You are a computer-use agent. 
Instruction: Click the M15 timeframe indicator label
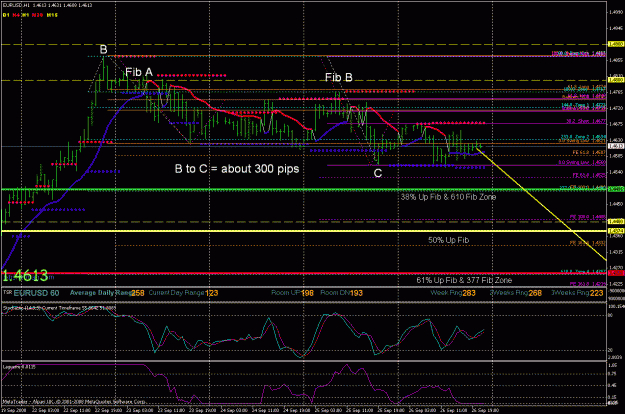[52, 15]
